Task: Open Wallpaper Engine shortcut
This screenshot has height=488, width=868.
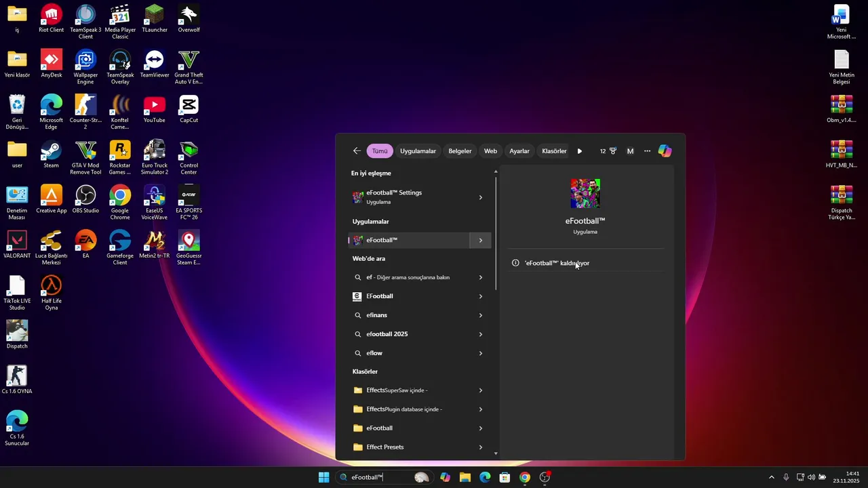Action: 85,67
